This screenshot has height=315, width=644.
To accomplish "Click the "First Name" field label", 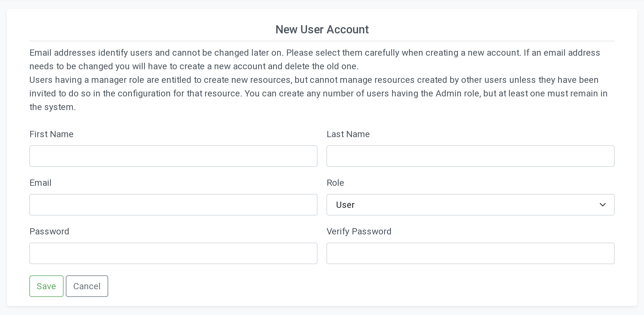I will coord(51,134).
